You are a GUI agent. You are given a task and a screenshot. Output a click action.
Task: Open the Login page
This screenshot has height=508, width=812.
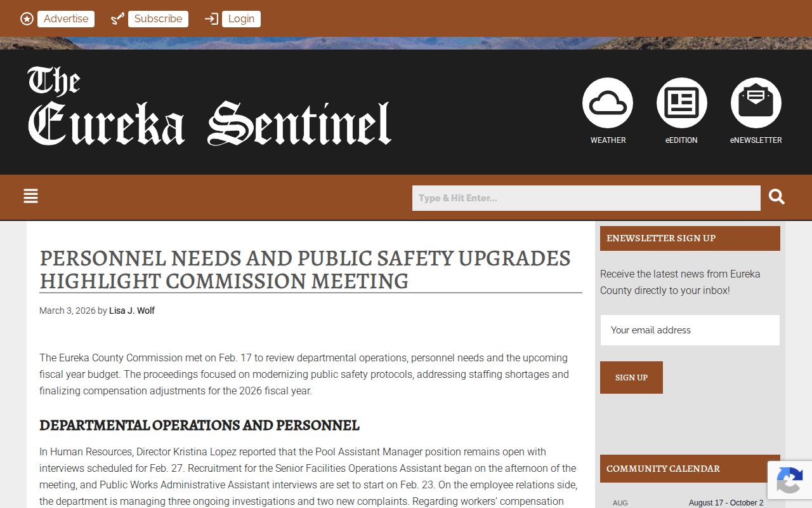pos(241,19)
